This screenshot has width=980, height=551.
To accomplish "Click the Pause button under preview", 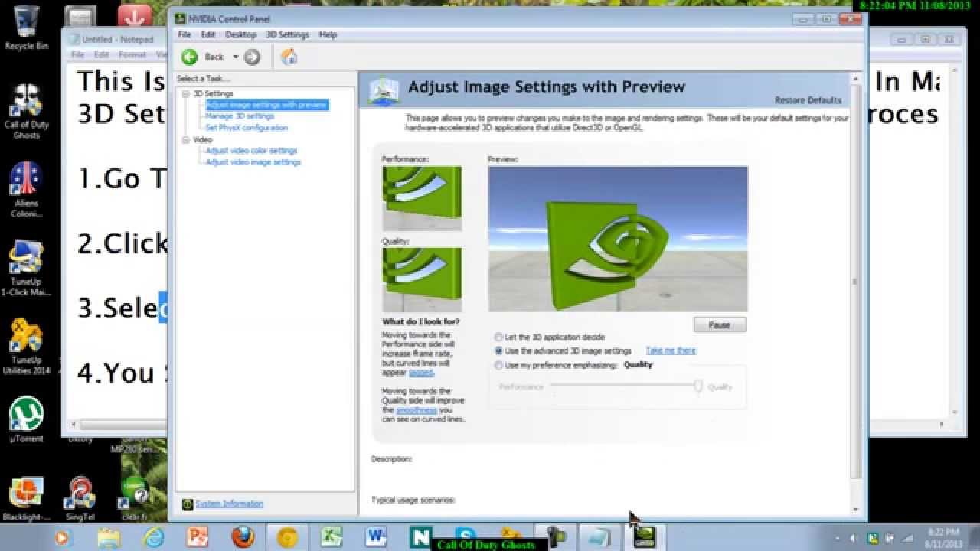I will point(719,324).
